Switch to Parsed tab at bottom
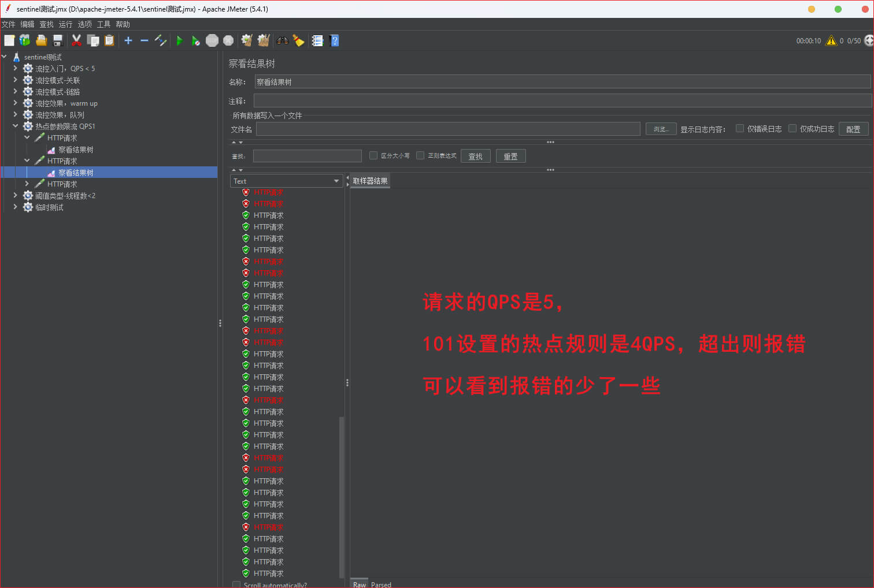 click(381, 585)
